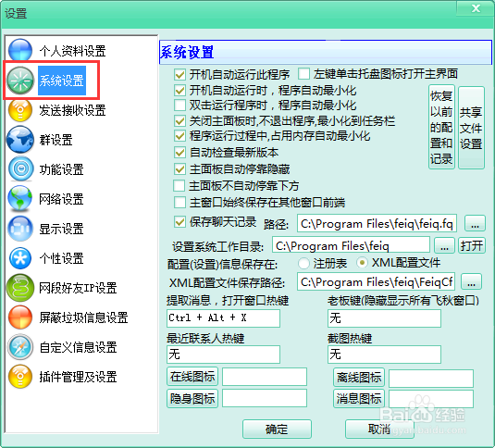Click 离线图标 button

click(359, 378)
